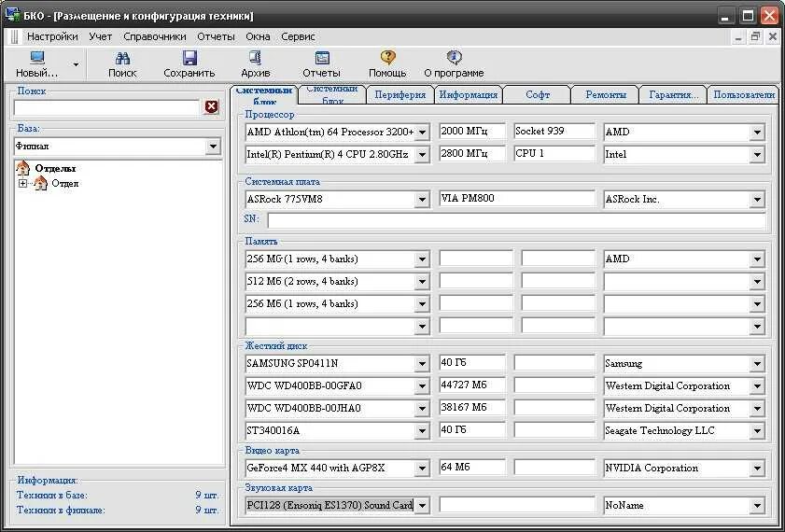Click the VIA PM800 chipset field
Viewport: 785px width, 532px height.
pyautogui.click(x=517, y=198)
